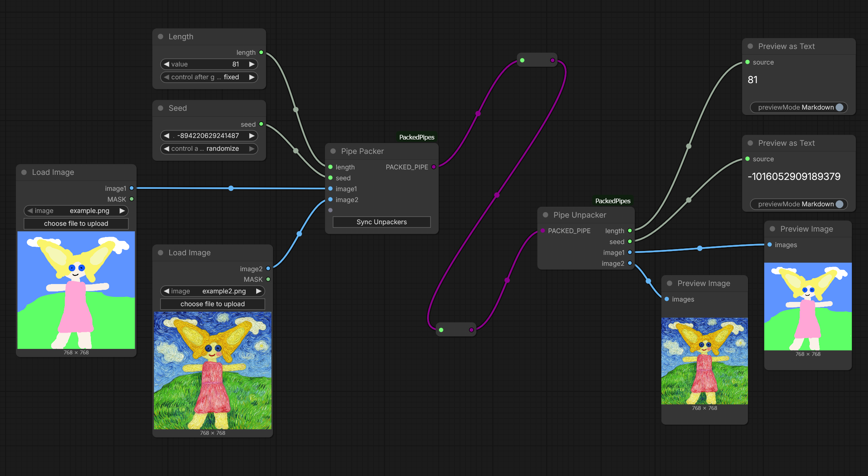Increment the seed with its right arrow
Image resolution: width=868 pixels, height=476 pixels.
pos(252,136)
